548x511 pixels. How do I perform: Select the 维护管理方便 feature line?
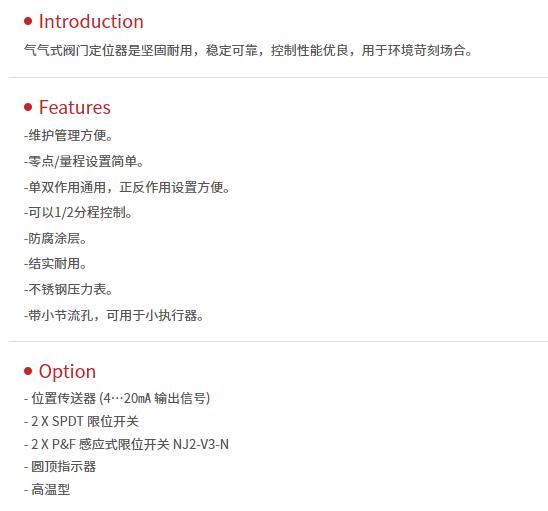[x=68, y=136]
